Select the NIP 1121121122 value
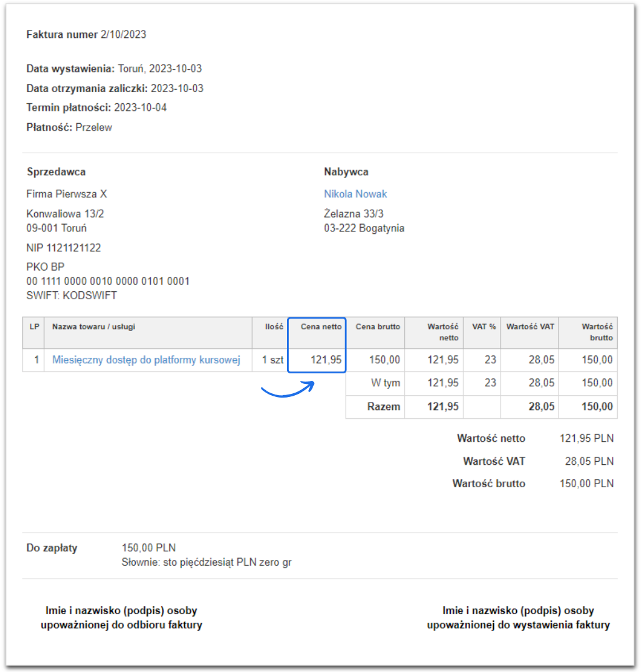 [64, 247]
